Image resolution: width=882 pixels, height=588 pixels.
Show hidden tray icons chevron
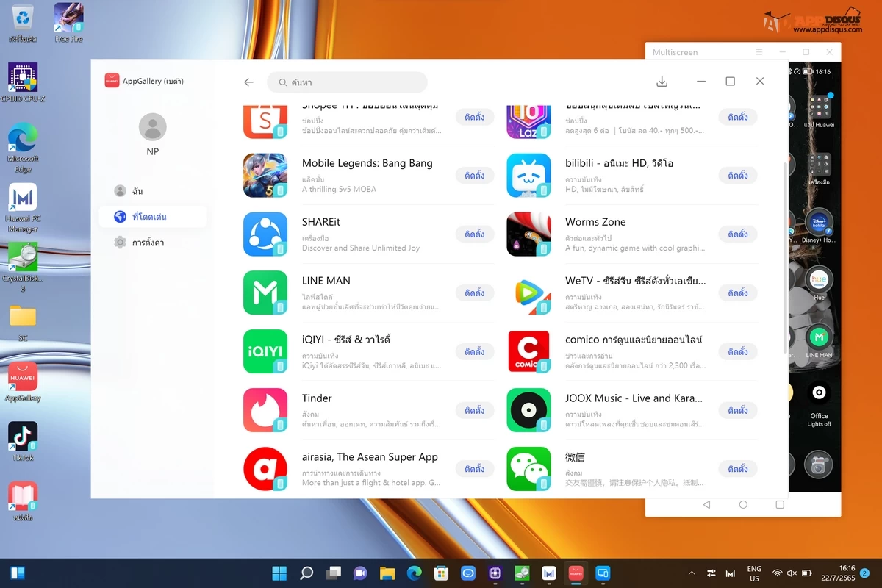point(691,573)
